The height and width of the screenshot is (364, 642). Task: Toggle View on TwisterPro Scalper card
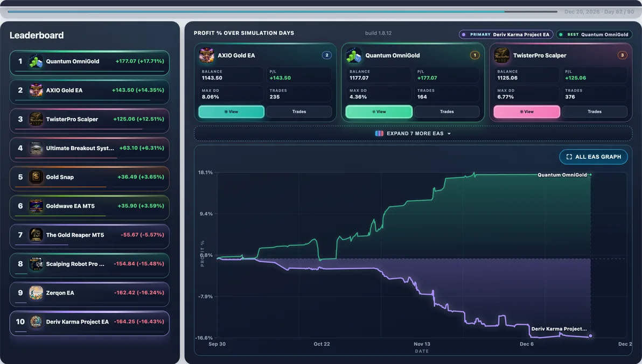point(527,112)
